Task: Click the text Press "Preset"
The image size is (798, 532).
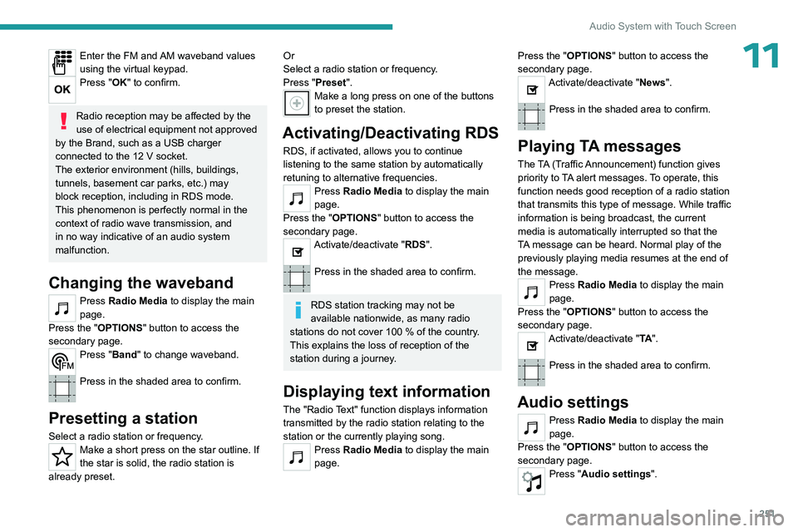Action: coord(318,82)
